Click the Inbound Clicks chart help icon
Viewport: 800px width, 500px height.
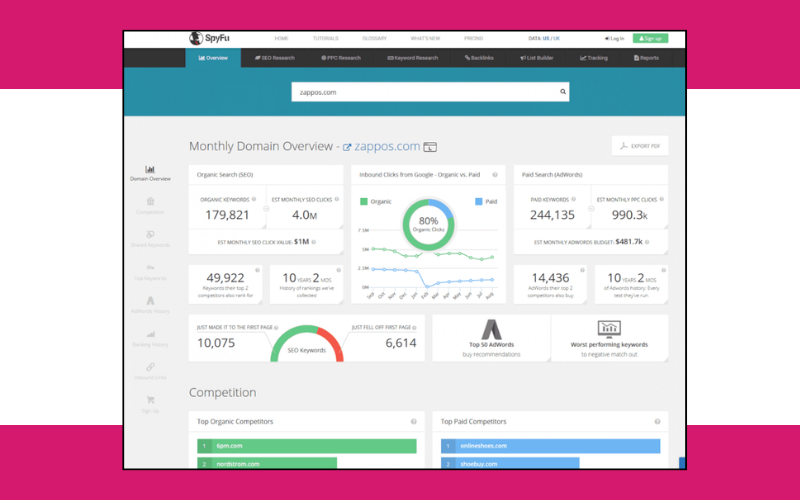pos(495,174)
